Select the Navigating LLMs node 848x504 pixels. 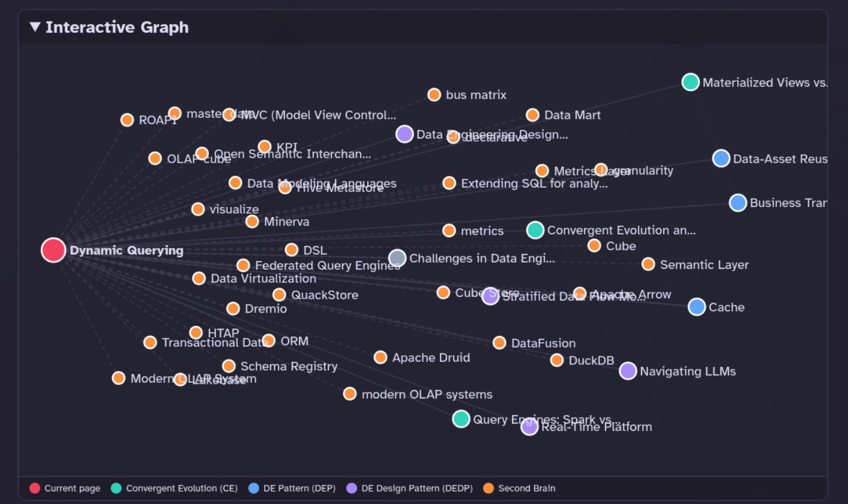click(x=627, y=371)
